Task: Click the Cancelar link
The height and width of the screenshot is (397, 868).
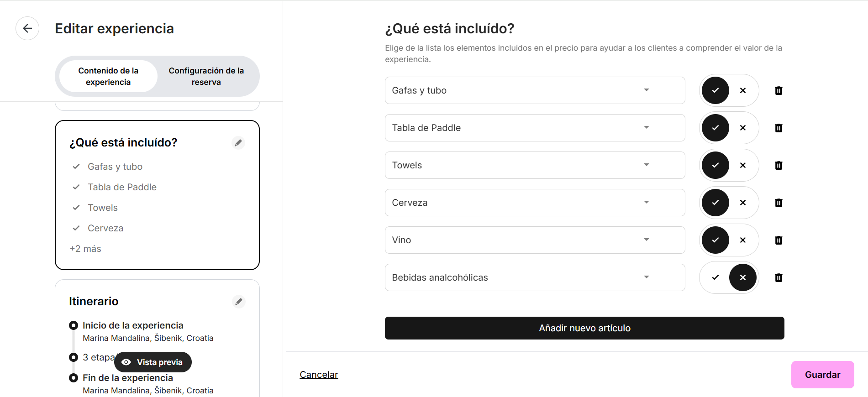Action: (319, 375)
